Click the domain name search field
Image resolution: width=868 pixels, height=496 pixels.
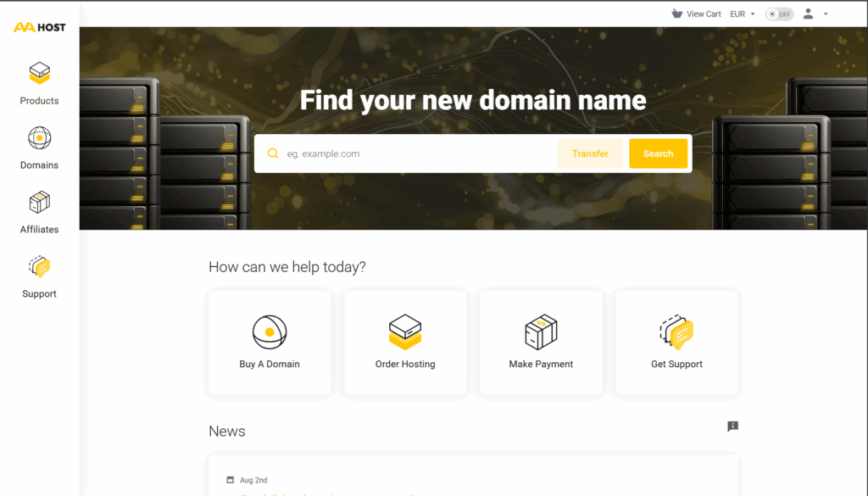[x=415, y=153]
